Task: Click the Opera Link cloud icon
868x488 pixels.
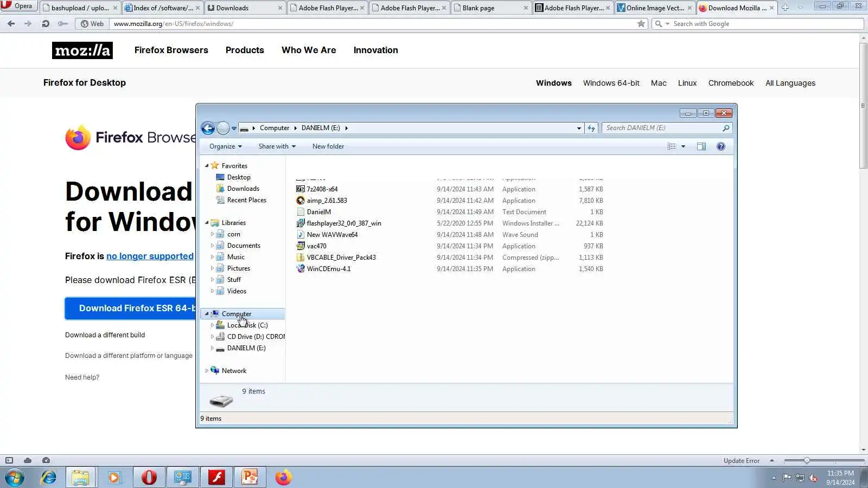Action: click(28, 460)
